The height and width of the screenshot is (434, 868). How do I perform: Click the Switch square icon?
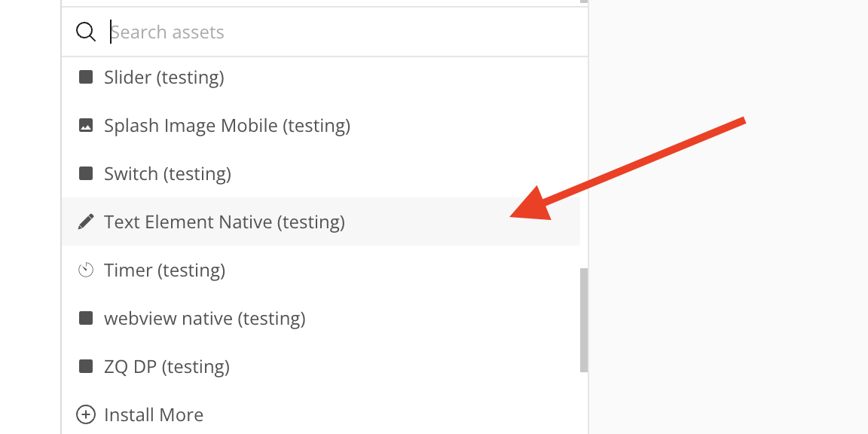(86, 173)
